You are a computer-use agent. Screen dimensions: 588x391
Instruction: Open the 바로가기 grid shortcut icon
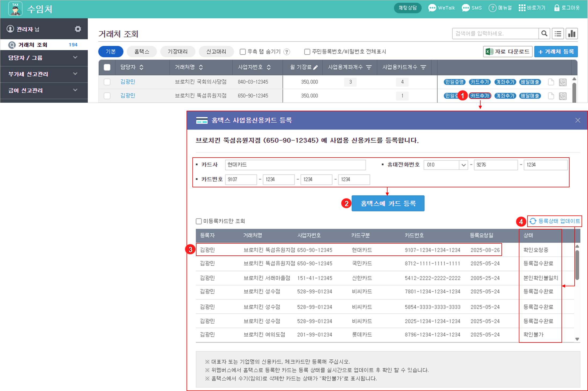[522, 8]
